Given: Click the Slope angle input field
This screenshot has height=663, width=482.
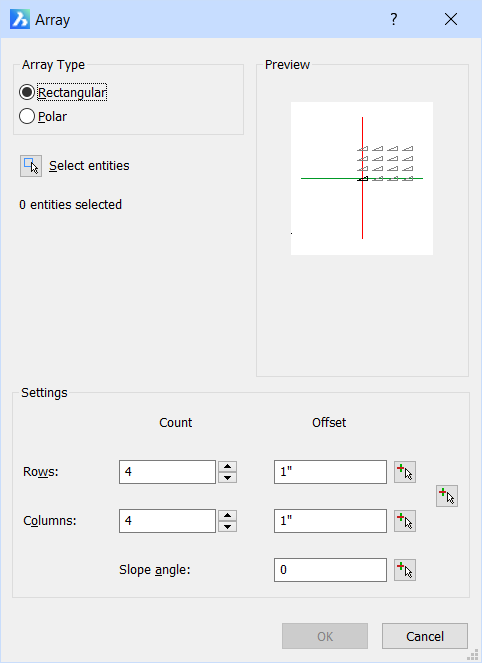Looking at the screenshot, I should coord(330,570).
